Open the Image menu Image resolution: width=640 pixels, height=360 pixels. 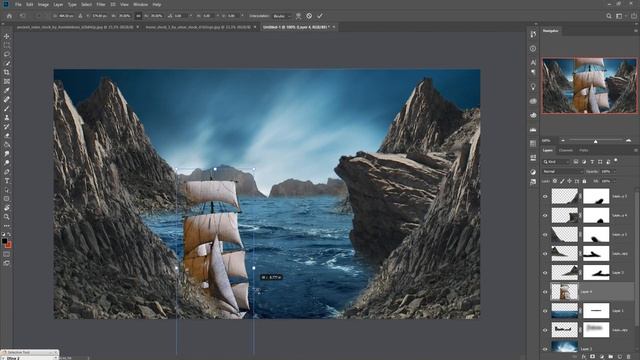pos(43,4)
